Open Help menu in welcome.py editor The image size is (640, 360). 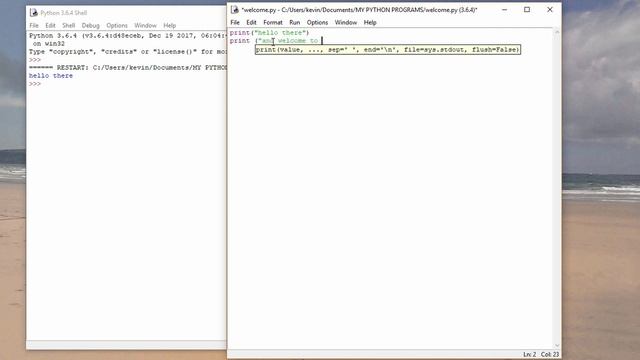pyautogui.click(x=370, y=22)
